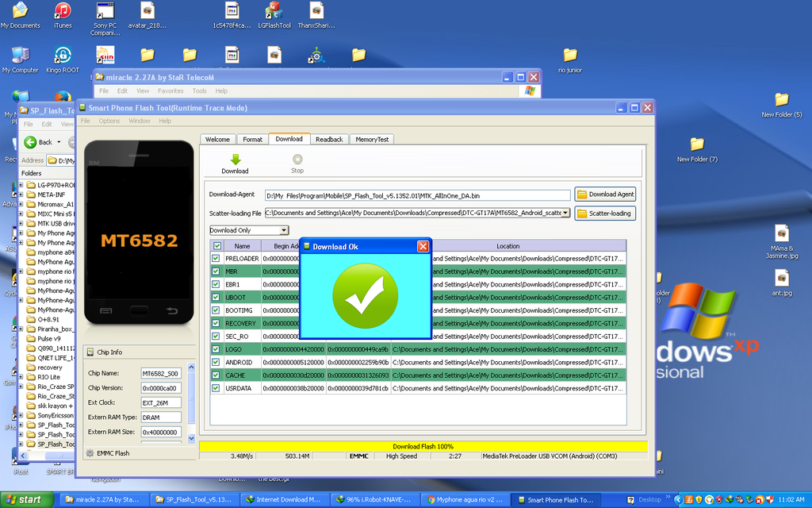Image resolution: width=812 pixels, height=508 pixels.
Task: Open Options menu in Flash Tool
Action: tap(109, 121)
